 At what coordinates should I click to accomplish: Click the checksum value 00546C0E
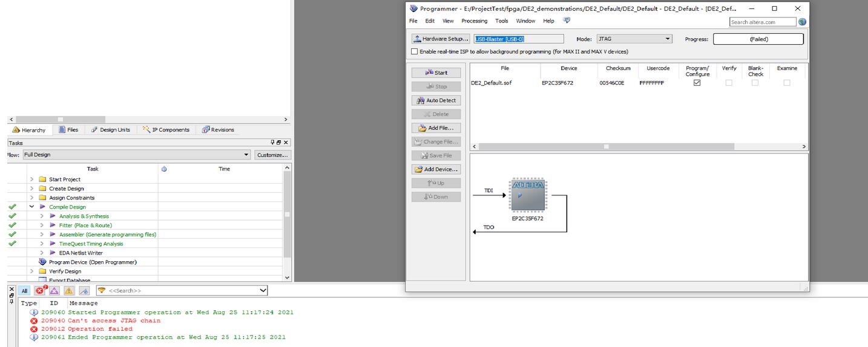(x=612, y=83)
